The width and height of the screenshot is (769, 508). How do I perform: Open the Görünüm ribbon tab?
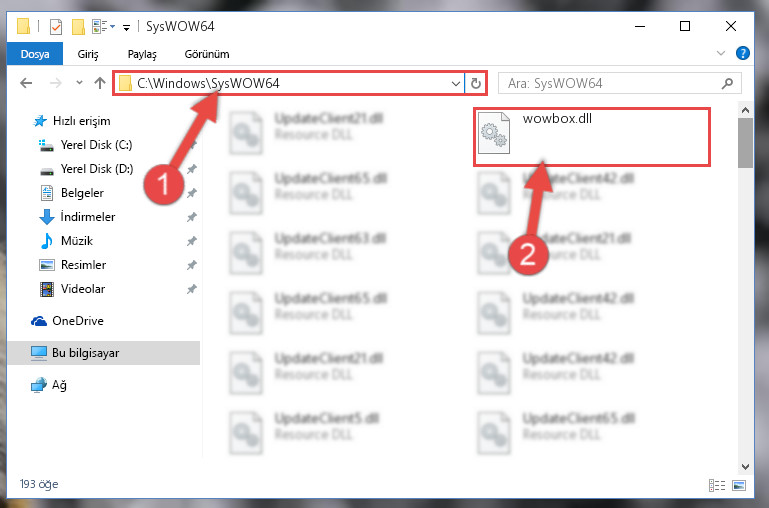click(x=206, y=54)
